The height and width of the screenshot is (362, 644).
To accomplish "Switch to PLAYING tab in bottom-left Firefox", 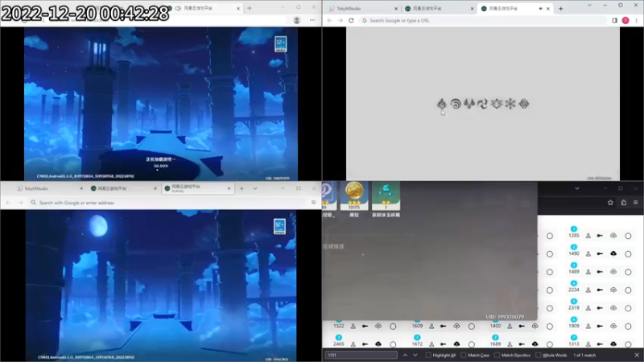I will [198, 188].
